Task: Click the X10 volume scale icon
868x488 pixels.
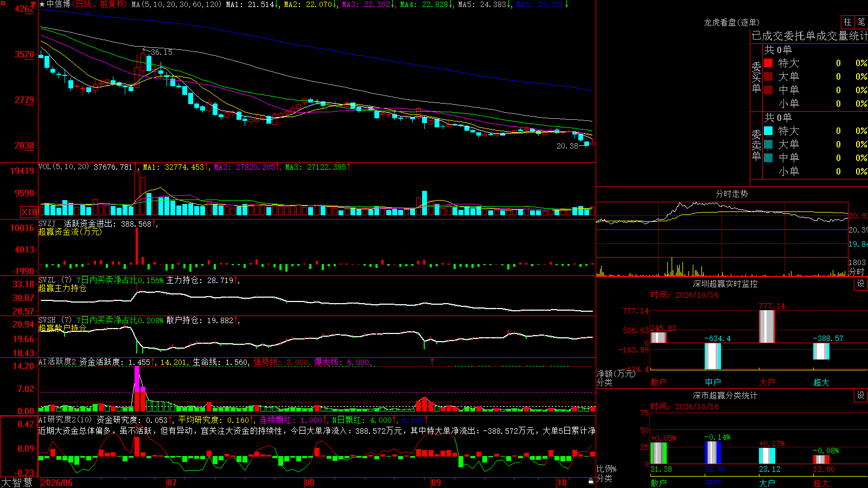Action: click(29, 212)
